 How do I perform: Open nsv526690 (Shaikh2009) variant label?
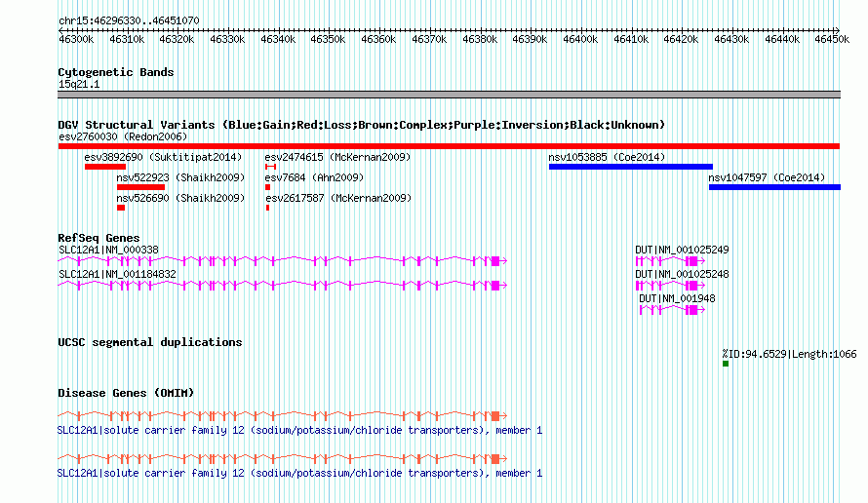pos(180,198)
